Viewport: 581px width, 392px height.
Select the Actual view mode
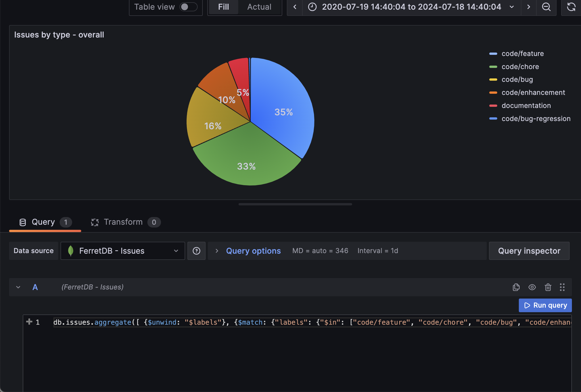tap(259, 7)
